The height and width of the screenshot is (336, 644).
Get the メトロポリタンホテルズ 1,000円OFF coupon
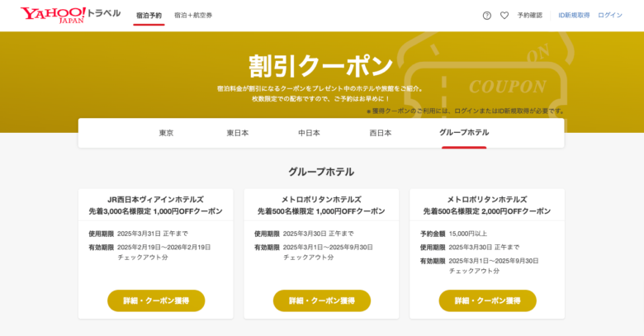click(x=322, y=301)
